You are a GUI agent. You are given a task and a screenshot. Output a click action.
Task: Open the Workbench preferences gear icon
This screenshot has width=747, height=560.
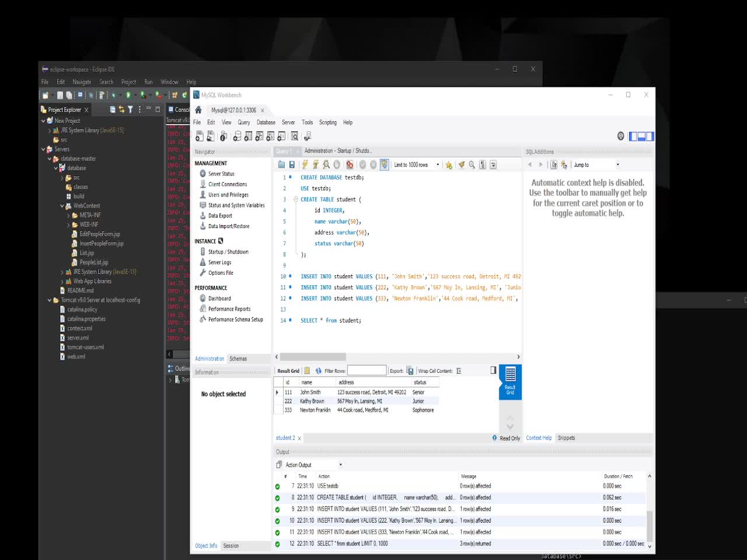(620, 136)
